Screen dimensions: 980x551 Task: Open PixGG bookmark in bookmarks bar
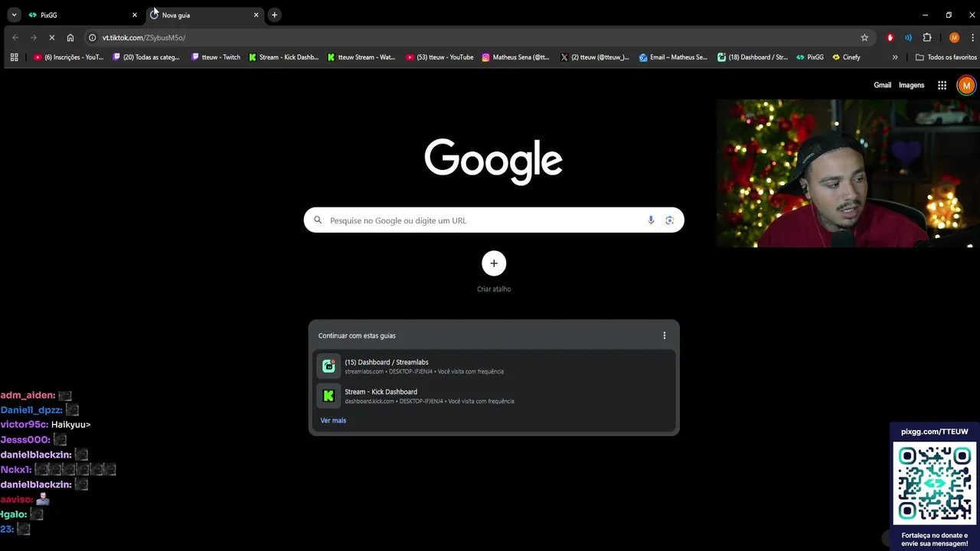click(x=810, y=57)
